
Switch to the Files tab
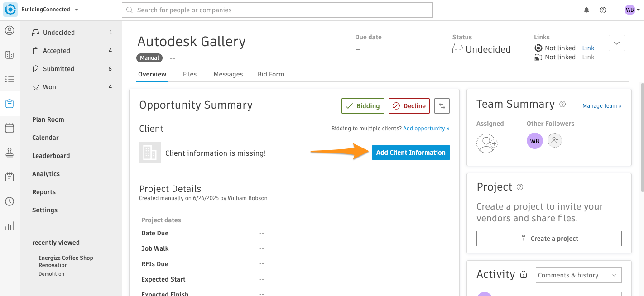pyautogui.click(x=190, y=74)
